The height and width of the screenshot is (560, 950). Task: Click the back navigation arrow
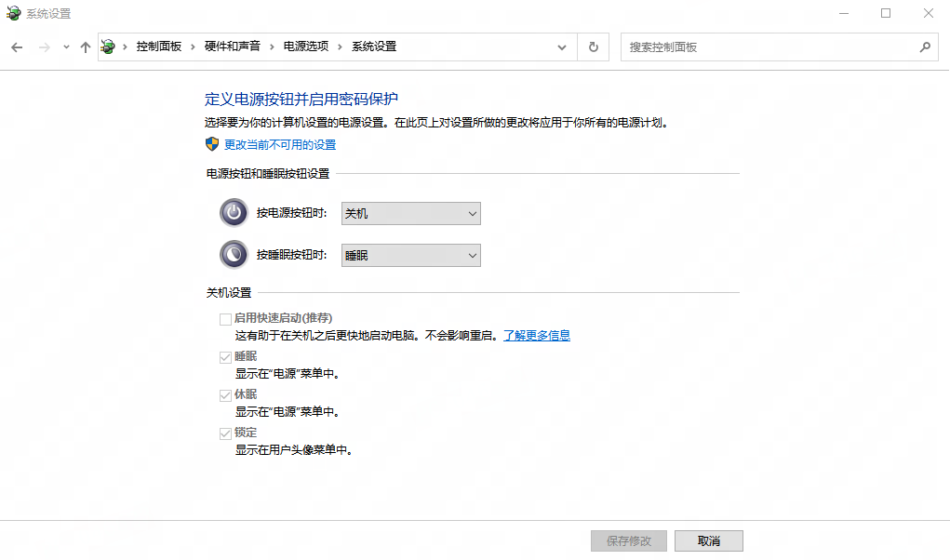click(x=17, y=47)
